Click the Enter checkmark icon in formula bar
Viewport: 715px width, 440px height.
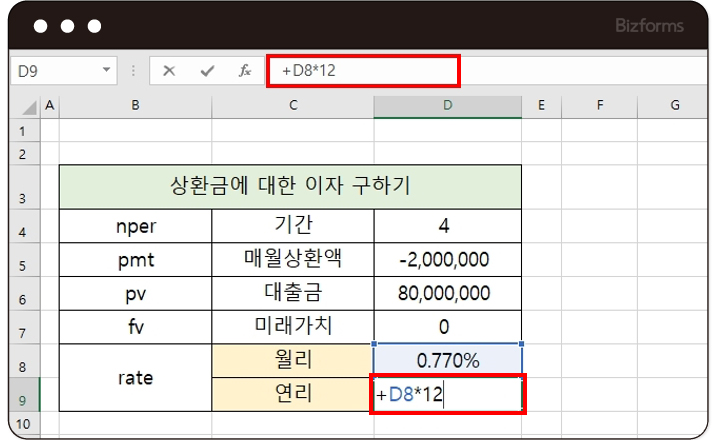[207, 71]
